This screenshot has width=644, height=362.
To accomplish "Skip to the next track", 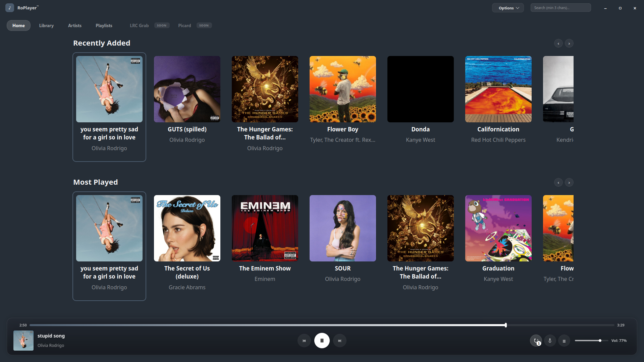I will click(340, 341).
